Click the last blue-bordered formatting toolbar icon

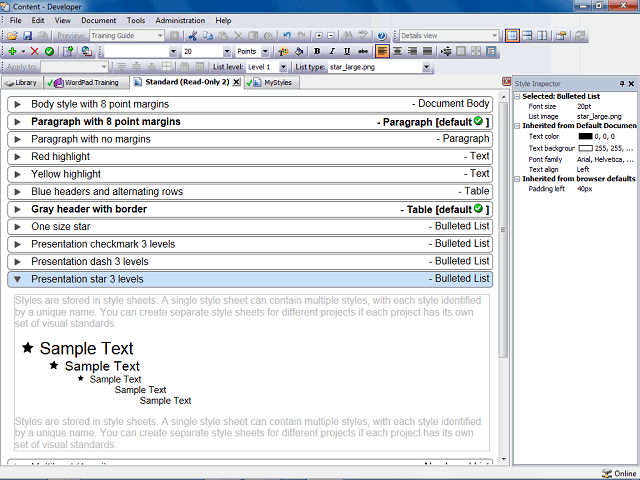(491, 51)
